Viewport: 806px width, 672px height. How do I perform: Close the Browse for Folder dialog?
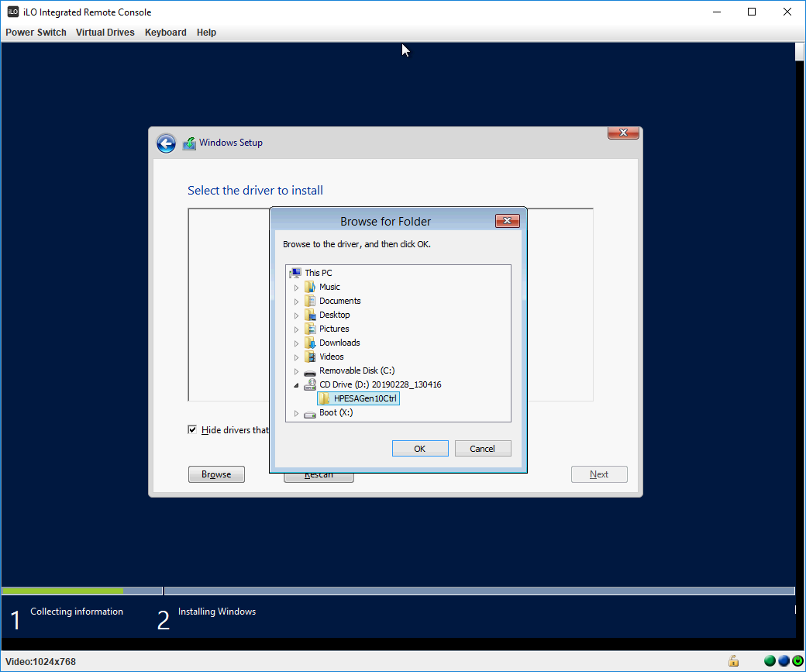(508, 221)
